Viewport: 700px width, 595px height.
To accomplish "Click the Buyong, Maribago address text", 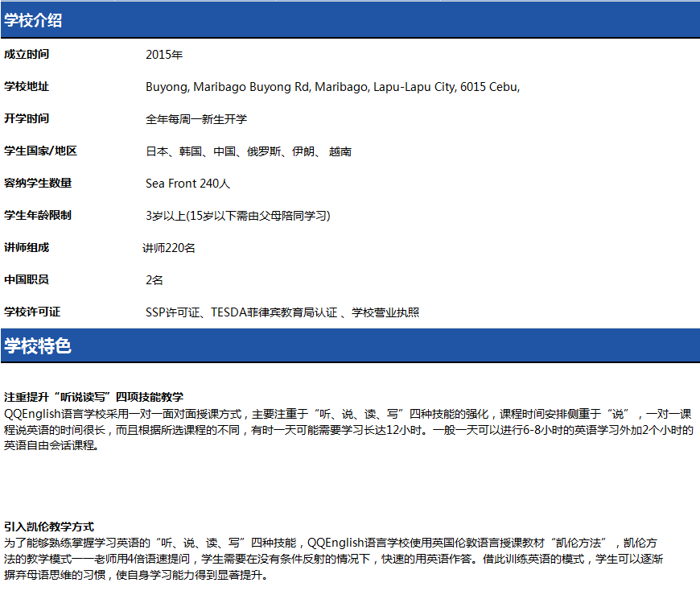I will [332, 87].
